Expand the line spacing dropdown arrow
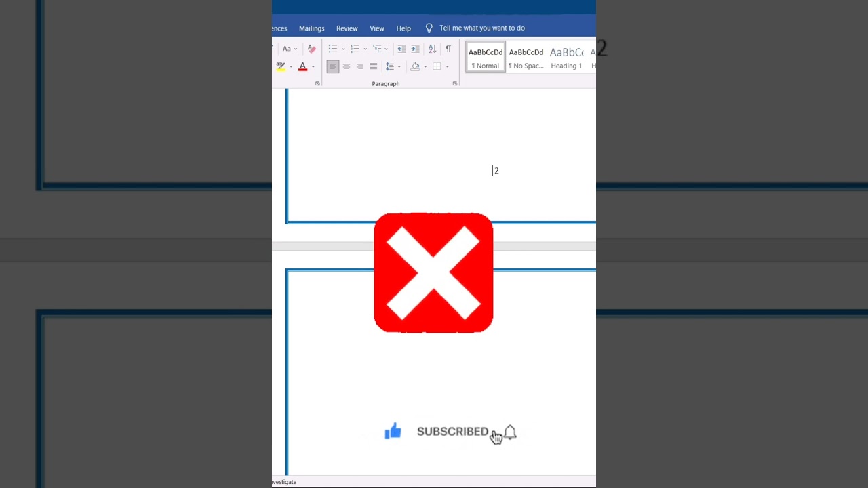This screenshot has width=868, height=488. [x=399, y=66]
